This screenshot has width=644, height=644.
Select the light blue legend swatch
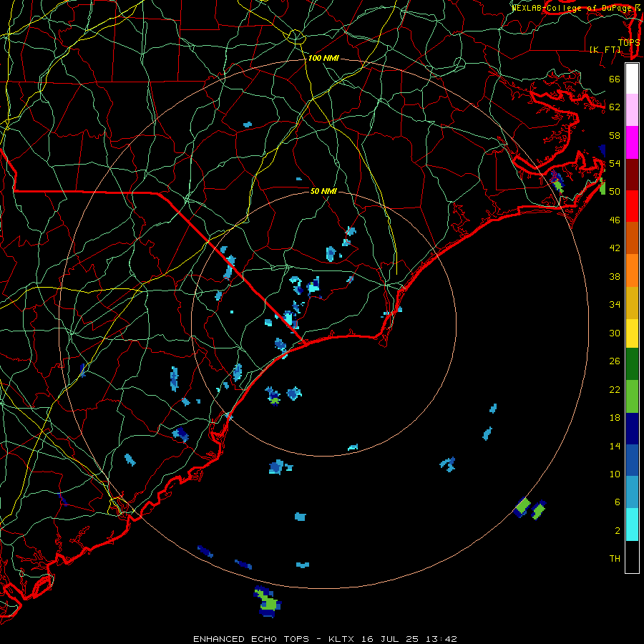tap(632, 492)
